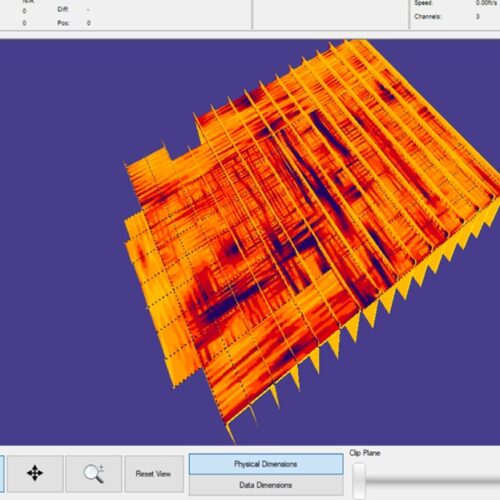
Task: Click the Clip Plane label
Action: point(365,453)
